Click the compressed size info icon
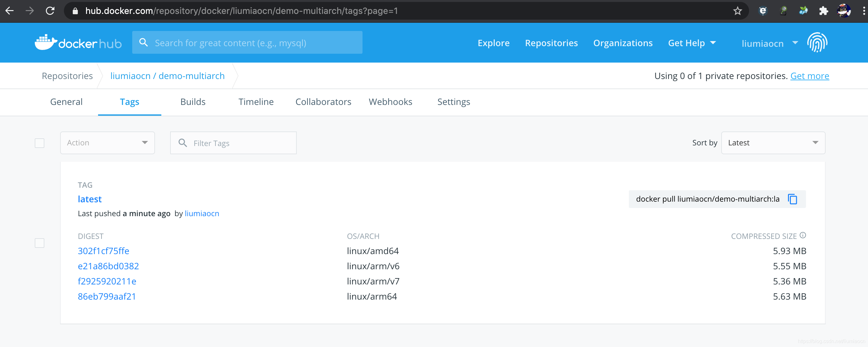868x347 pixels. click(803, 235)
